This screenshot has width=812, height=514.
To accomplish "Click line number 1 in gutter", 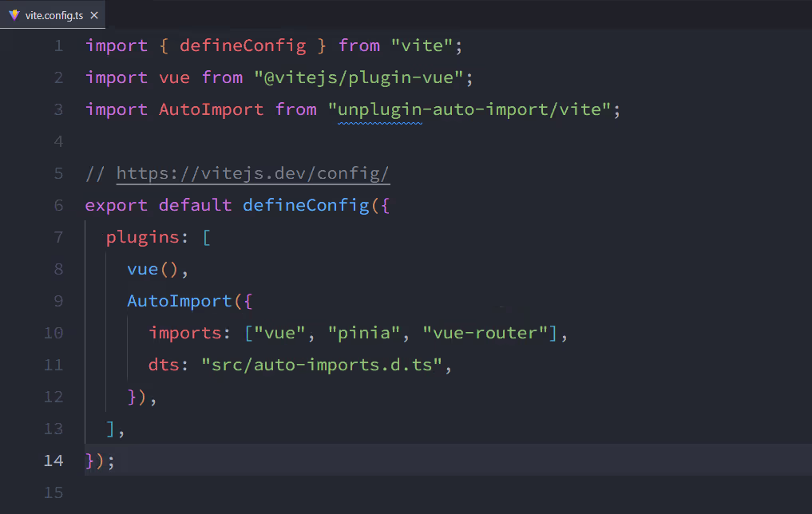I will [x=58, y=45].
